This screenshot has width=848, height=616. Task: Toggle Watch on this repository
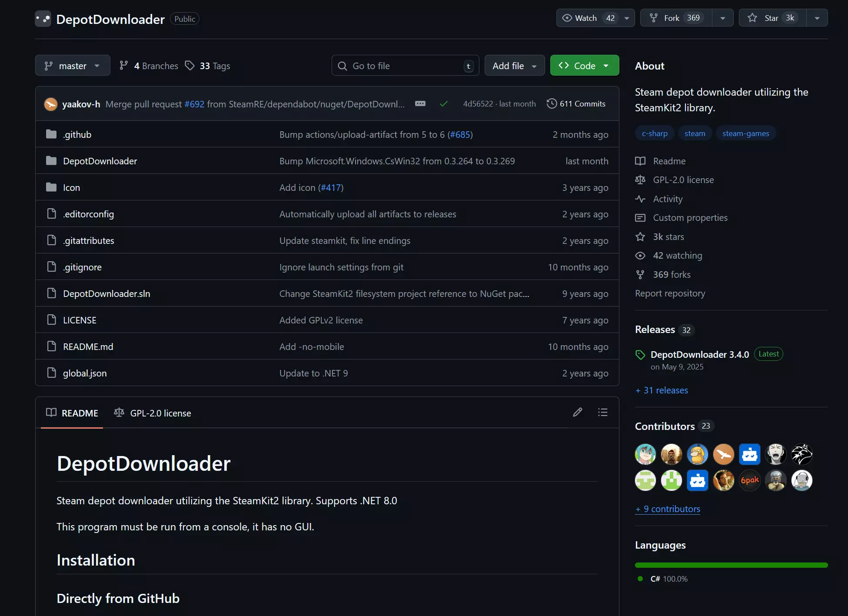coord(587,18)
